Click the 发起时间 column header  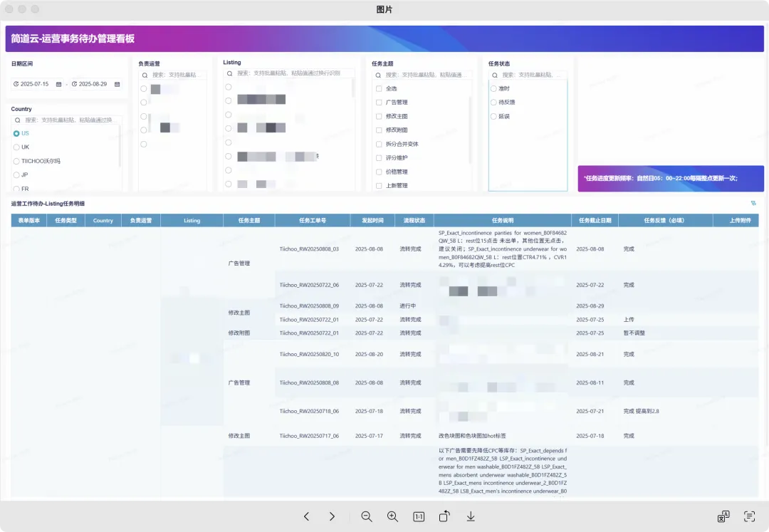372,221
